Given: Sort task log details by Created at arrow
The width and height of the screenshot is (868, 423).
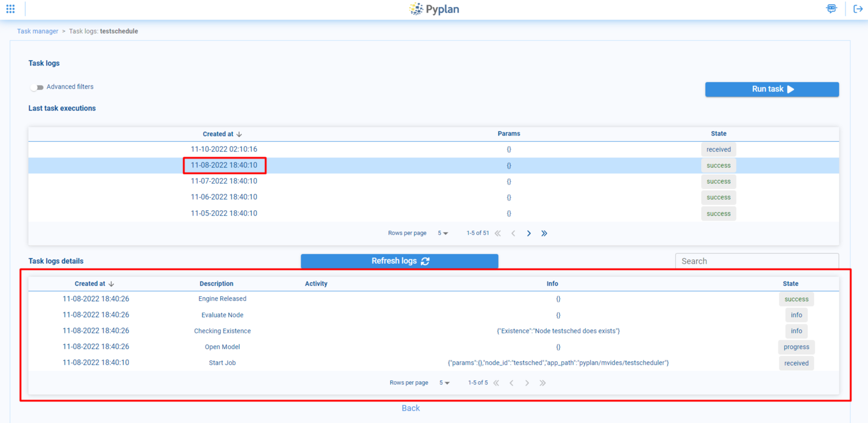Looking at the screenshot, I should tap(111, 284).
